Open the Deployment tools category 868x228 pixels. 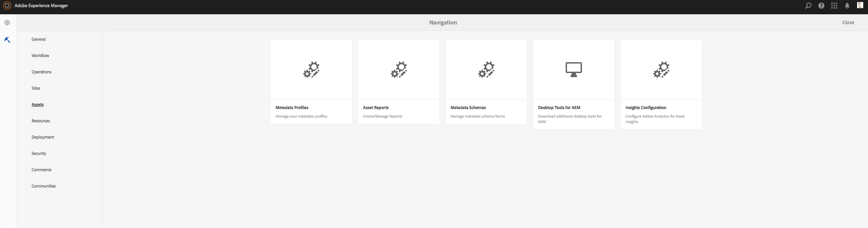click(43, 137)
